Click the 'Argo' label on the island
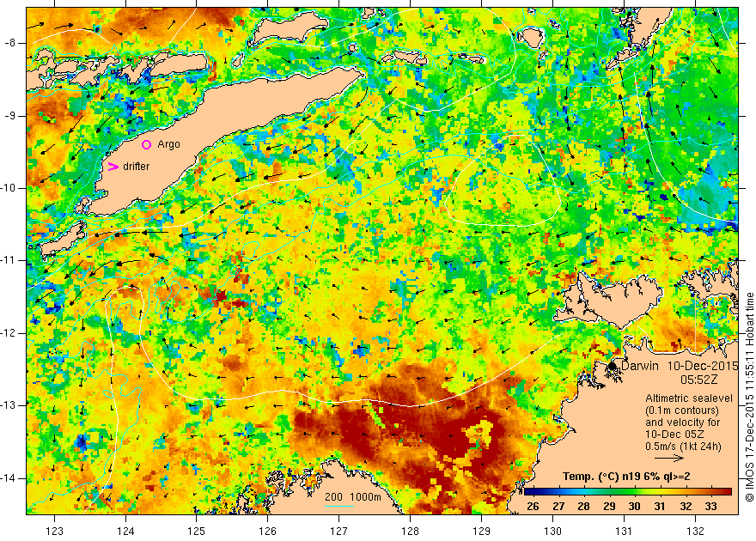 [x=168, y=144]
